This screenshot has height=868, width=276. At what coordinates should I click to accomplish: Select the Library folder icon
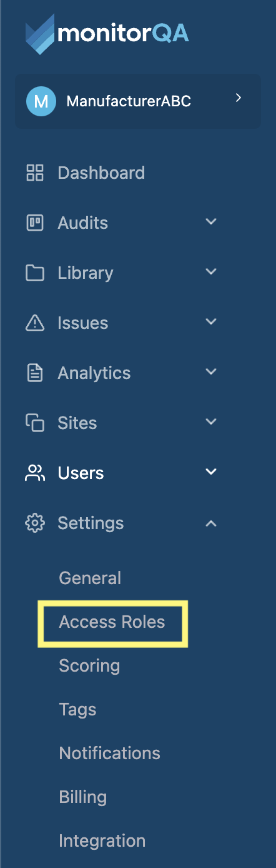[x=35, y=273]
